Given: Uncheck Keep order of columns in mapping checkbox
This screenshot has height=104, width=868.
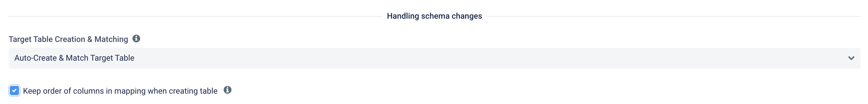Looking at the screenshot, I should (x=14, y=91).
